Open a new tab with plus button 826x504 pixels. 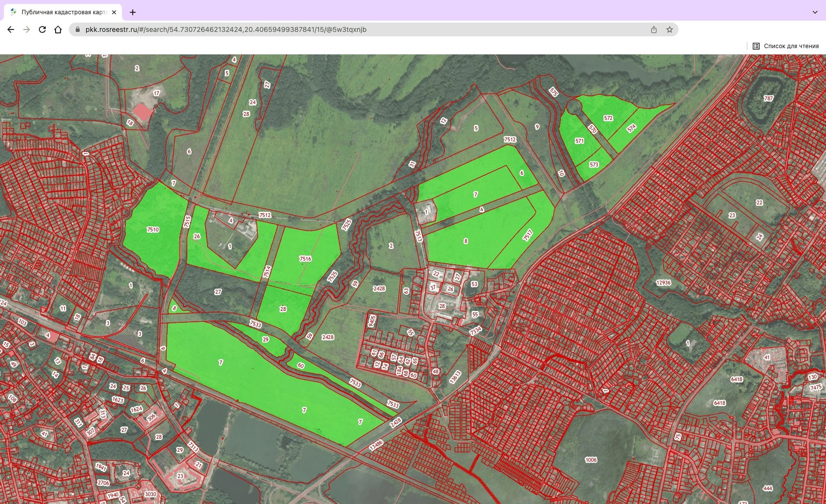click(133, 12)
